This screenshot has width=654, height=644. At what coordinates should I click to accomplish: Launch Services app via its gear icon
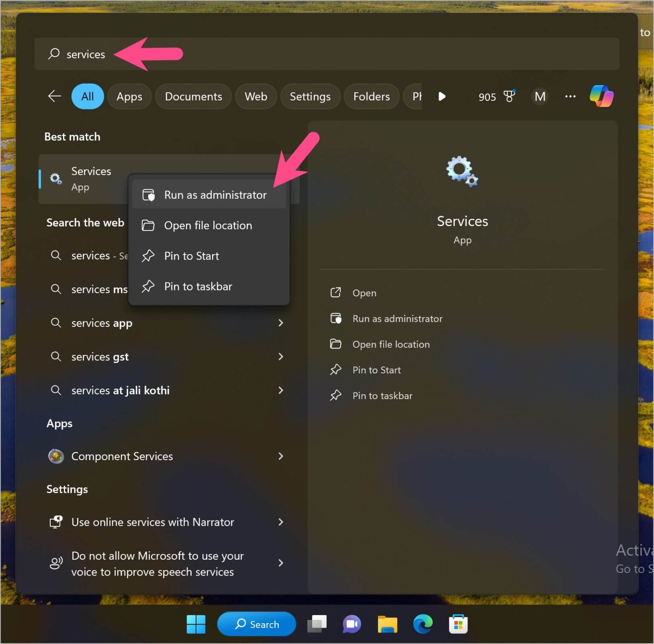click(x=55, y=178)
